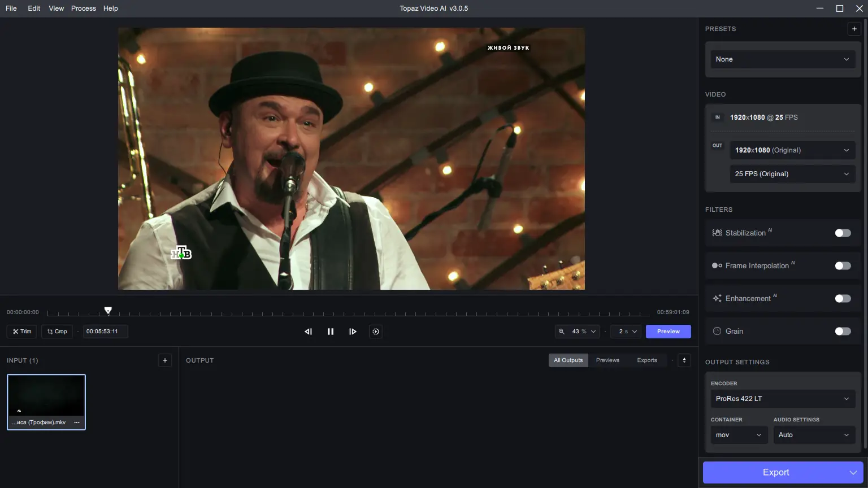This screenshot has width=868, height=488.
Task: Open the 43% zoom level dropdown
Action: (577, 332)
